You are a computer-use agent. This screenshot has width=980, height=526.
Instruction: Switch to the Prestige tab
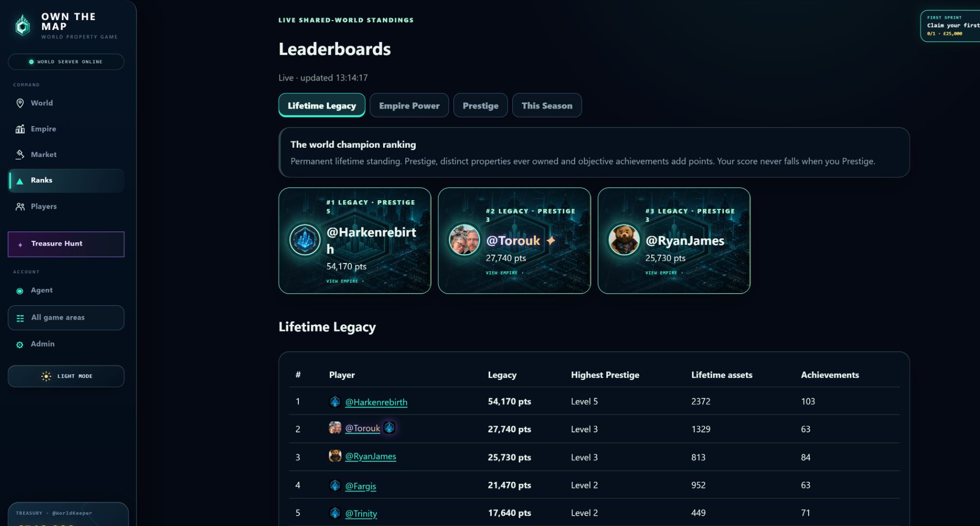click(480, 106)
